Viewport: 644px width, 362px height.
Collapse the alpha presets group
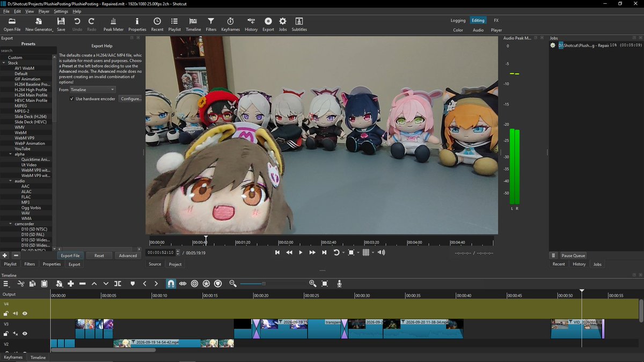pos(10,154)
